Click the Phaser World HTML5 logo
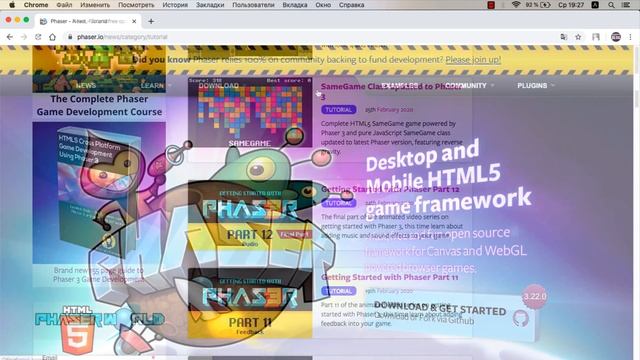Image resolution: width=640 pixels, height=360 pixels. [99, 330]
